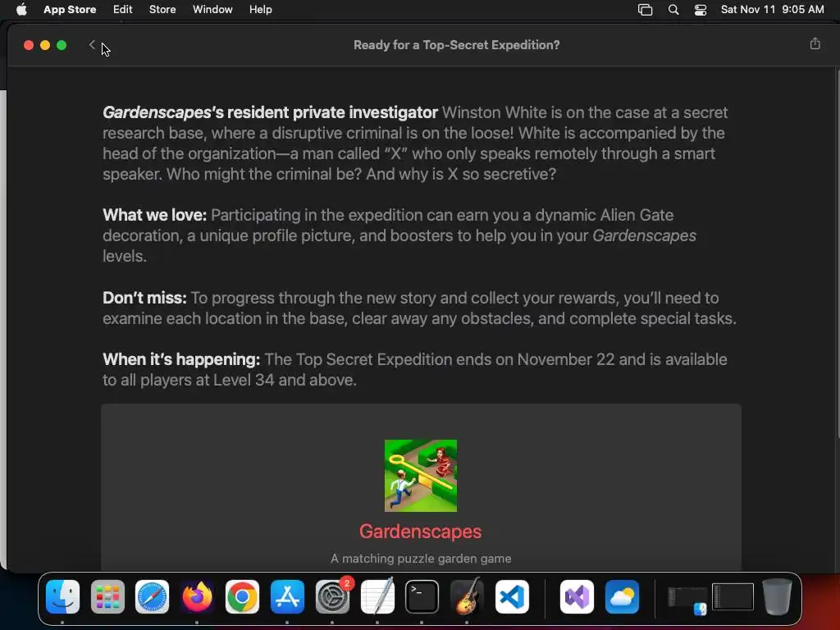The height and width of the screenshot is (630, 840).
Task: Launch Safari from the dock
Action: [152, 597]
